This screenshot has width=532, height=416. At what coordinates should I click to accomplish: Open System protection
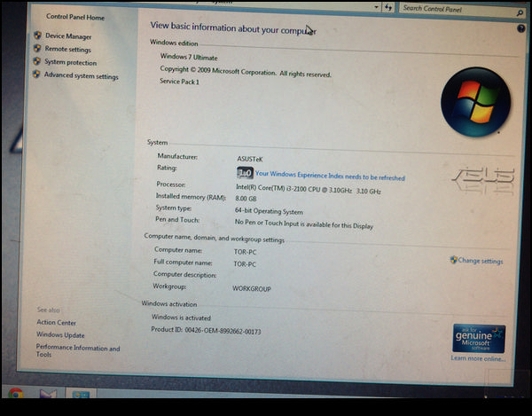[71, 62]
